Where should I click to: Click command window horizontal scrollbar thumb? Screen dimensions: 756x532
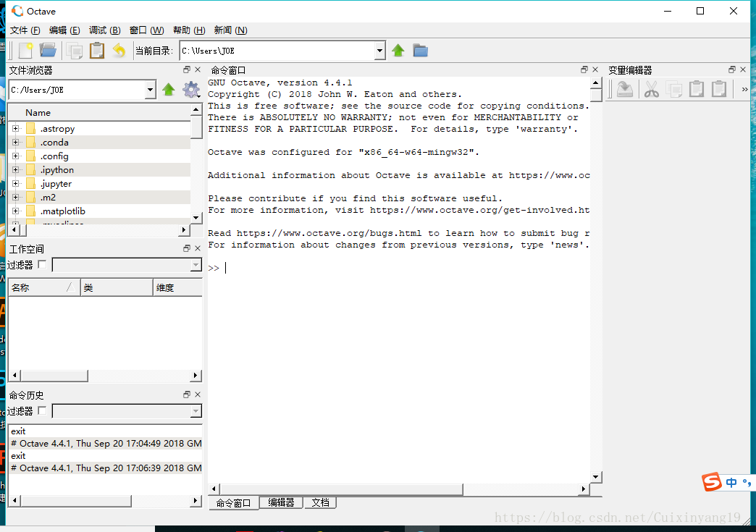341,489
